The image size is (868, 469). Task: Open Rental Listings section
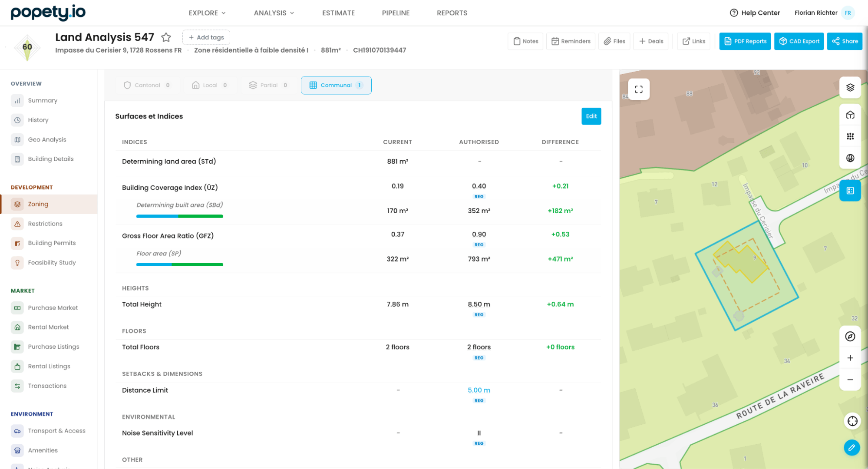(x=49, y=367)
